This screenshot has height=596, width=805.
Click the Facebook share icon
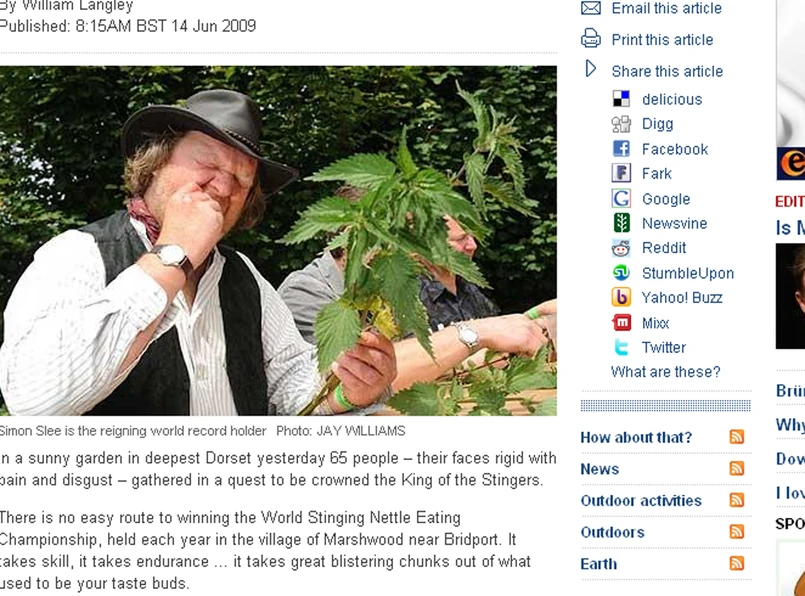click(621, 149)
